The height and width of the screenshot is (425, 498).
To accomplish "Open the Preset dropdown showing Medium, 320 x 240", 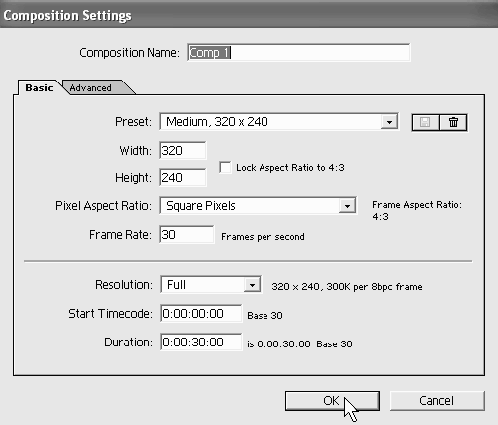I will (x=279, y=122).
